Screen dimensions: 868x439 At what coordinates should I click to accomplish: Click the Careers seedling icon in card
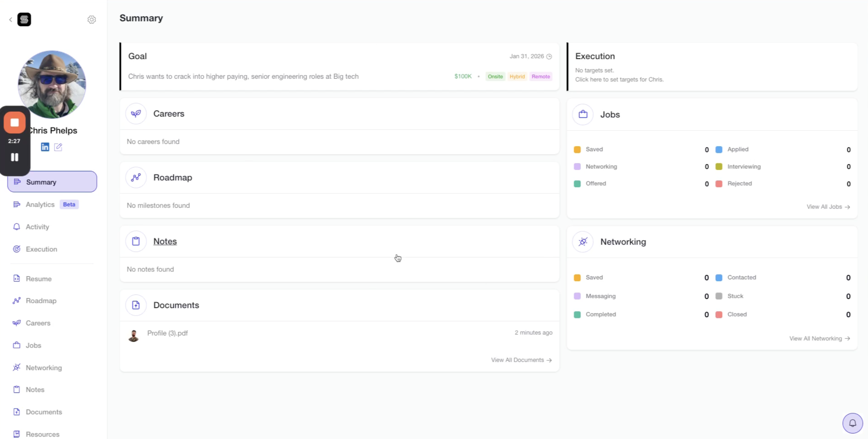point(136,114)
